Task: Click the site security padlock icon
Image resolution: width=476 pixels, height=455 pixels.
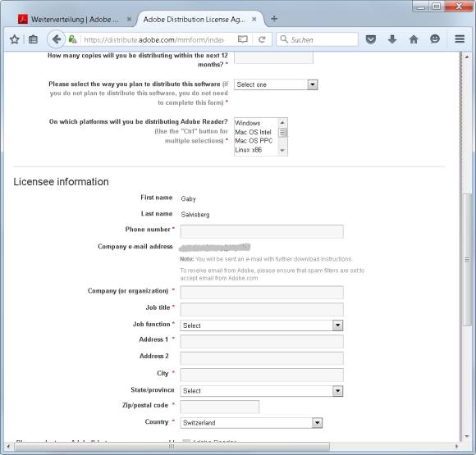Action: 72,39
